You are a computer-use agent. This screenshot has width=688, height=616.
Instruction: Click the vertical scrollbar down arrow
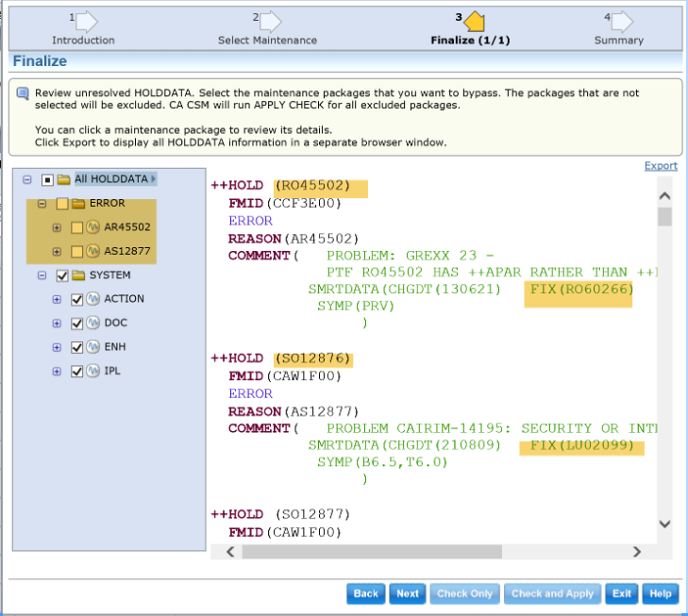click(664, 524)
